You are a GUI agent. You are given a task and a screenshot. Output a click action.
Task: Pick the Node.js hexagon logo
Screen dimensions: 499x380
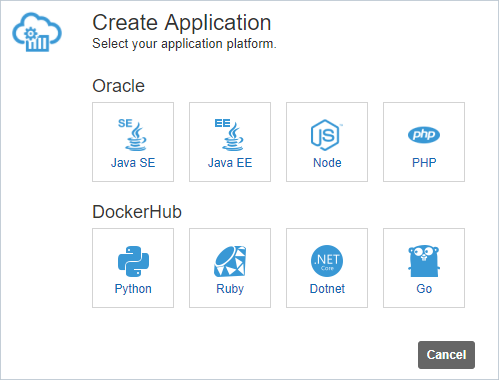pyautogui.click(x=327, y=135)
